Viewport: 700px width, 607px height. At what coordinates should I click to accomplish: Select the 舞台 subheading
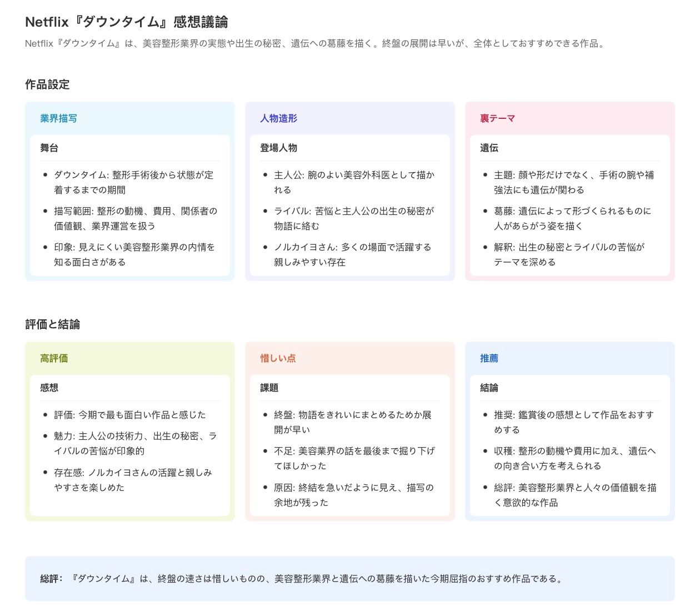pos(49,148)
